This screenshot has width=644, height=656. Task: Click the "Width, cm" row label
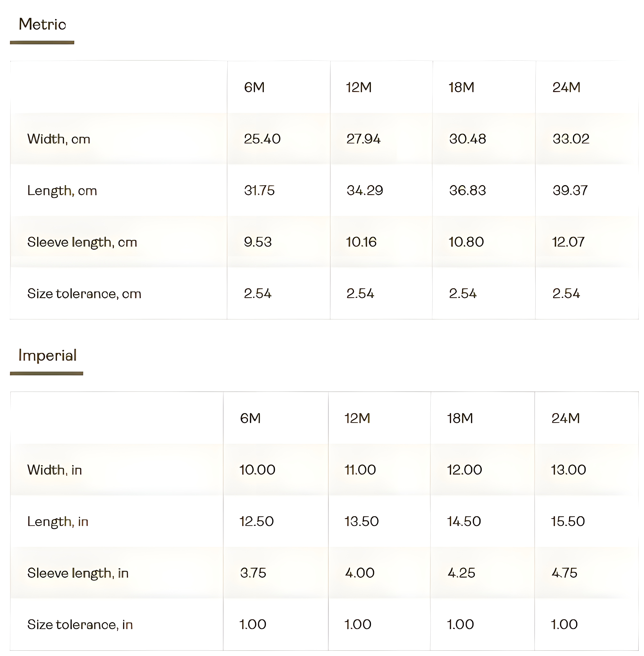click(58, 139)
